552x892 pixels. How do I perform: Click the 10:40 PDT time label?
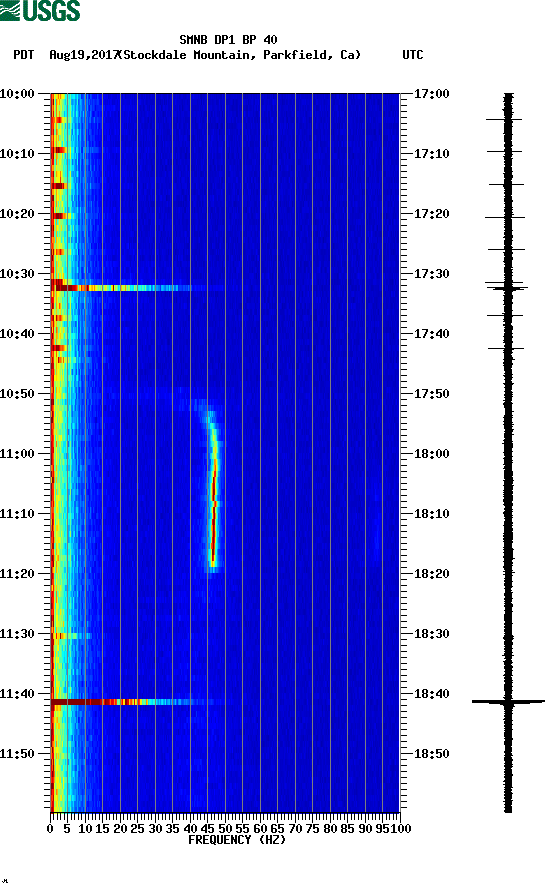[17, 333]
